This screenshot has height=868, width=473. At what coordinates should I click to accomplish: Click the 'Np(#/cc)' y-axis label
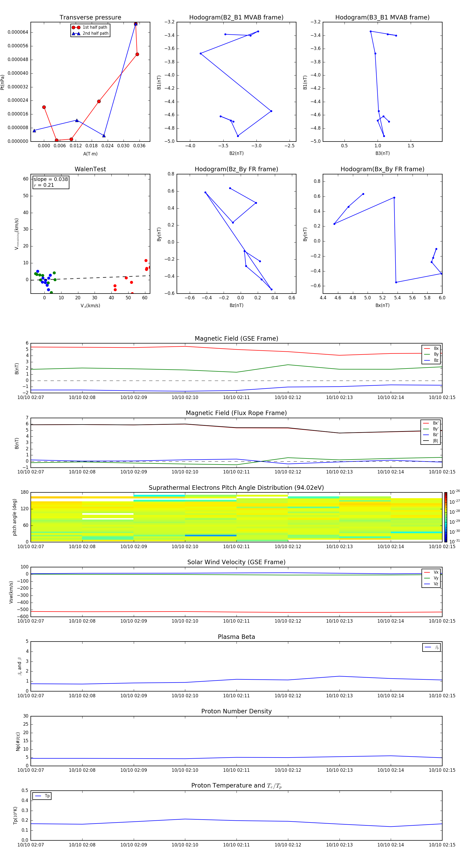(x=18, y=741)
